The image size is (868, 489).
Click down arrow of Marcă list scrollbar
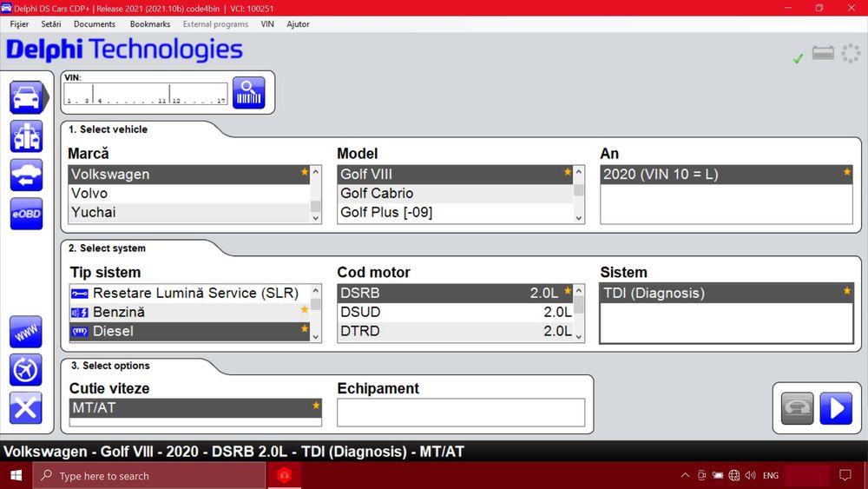(316, 218)
